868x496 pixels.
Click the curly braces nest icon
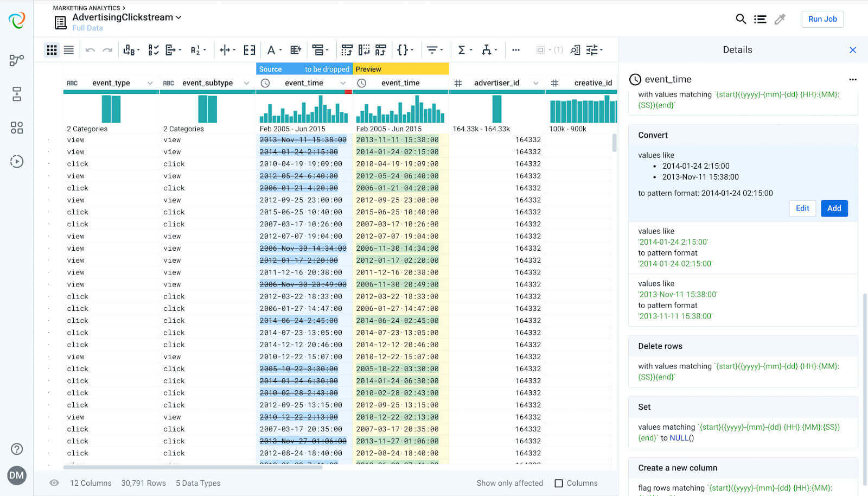tap(403, 50)
